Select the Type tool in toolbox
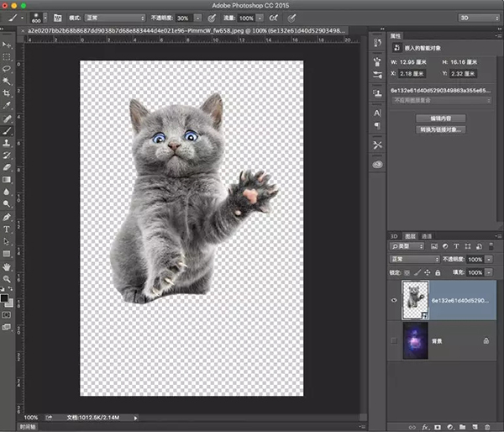 (7, 229)
